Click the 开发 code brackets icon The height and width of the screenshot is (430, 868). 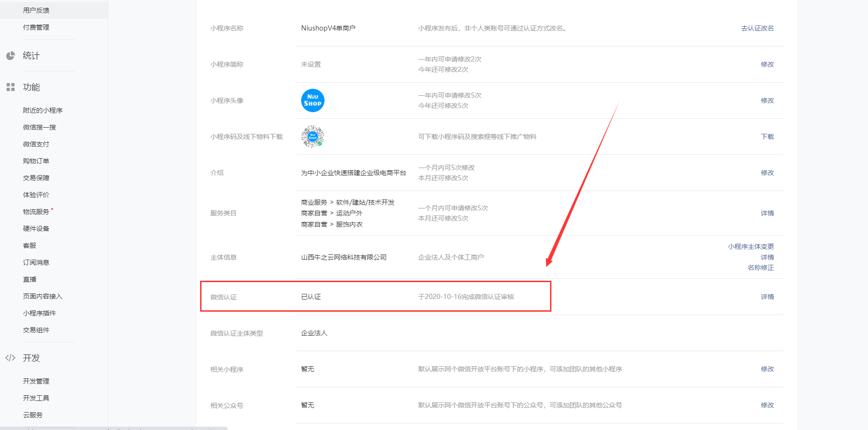pyautogui.click(x=10, y=358)
